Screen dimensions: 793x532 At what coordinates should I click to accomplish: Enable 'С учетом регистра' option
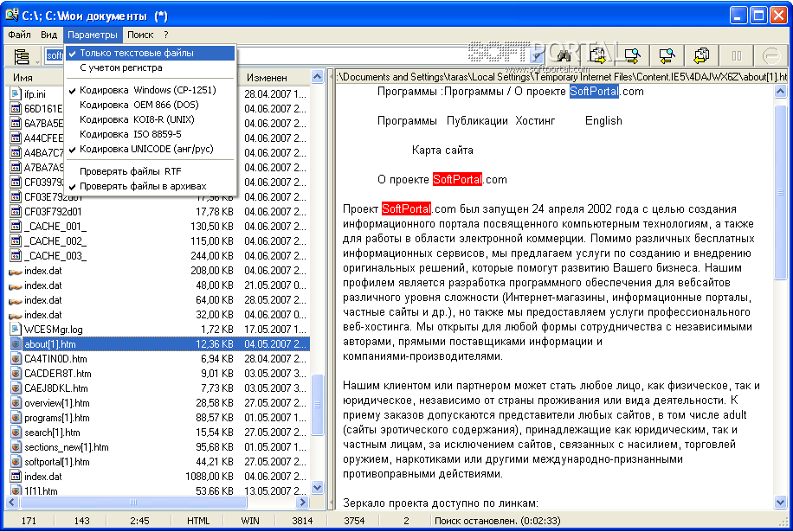coord(151,67)
